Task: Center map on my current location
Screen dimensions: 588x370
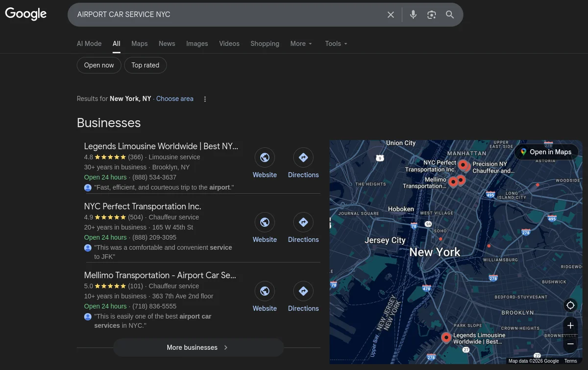Action: (570, 305)
